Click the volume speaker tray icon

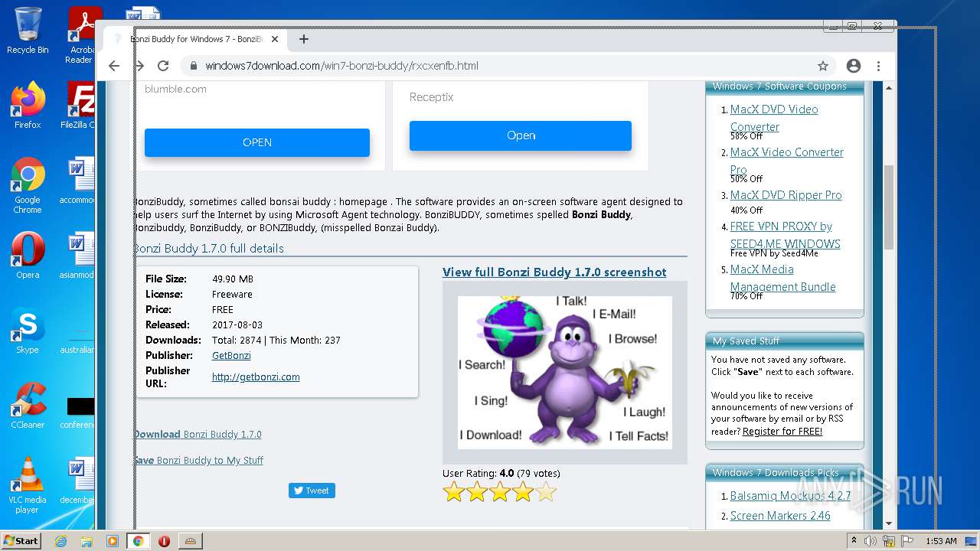click(x=871, y=541)
